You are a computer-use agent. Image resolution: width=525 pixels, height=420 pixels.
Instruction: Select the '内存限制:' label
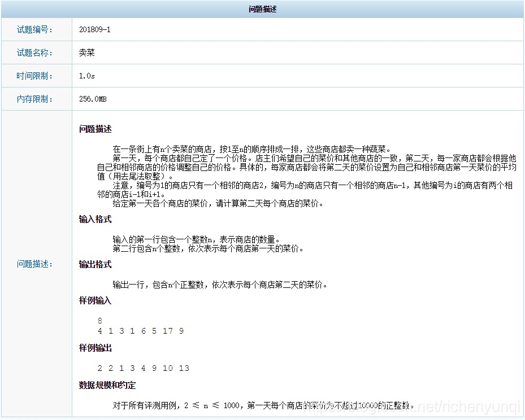(35, 99)
